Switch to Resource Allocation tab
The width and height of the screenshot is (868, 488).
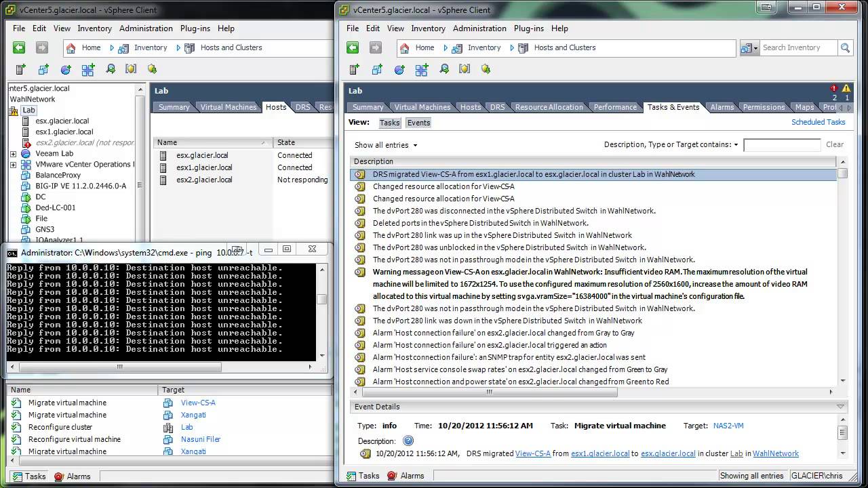point(549,107)
